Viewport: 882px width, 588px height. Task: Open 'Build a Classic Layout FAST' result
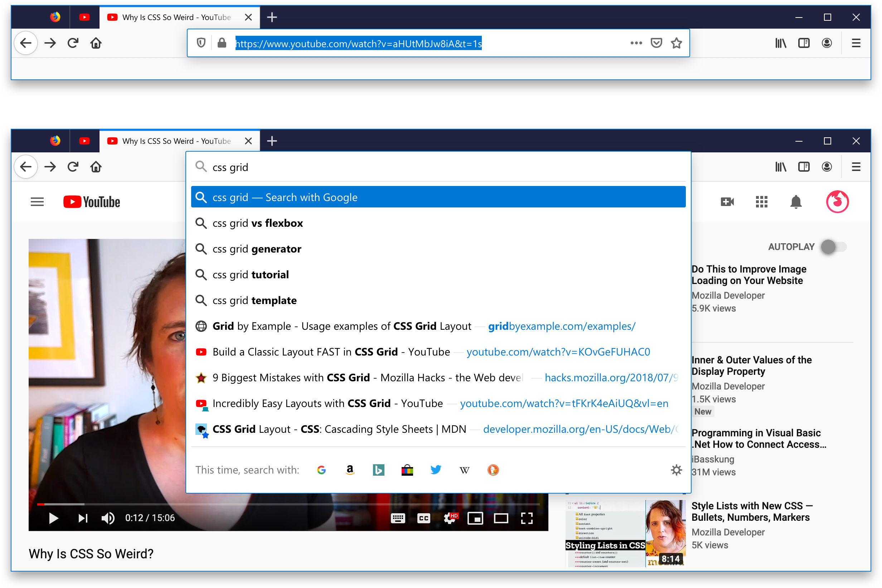point(438,352)
